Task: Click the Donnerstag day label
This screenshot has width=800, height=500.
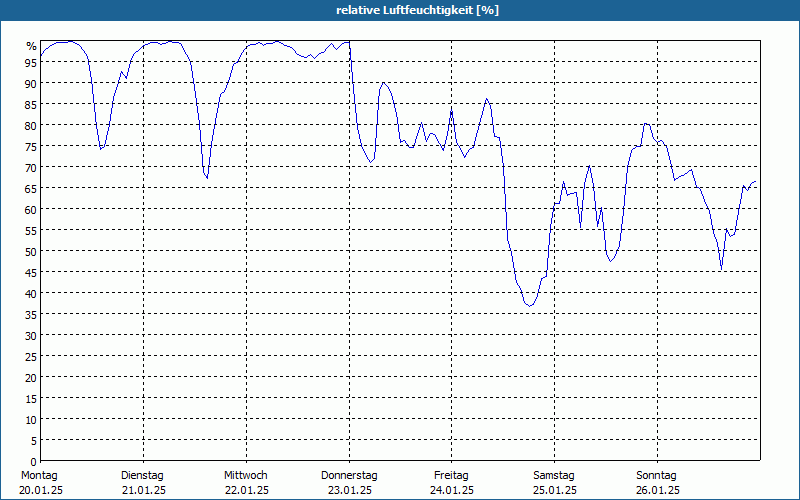Action: point(349,475)
